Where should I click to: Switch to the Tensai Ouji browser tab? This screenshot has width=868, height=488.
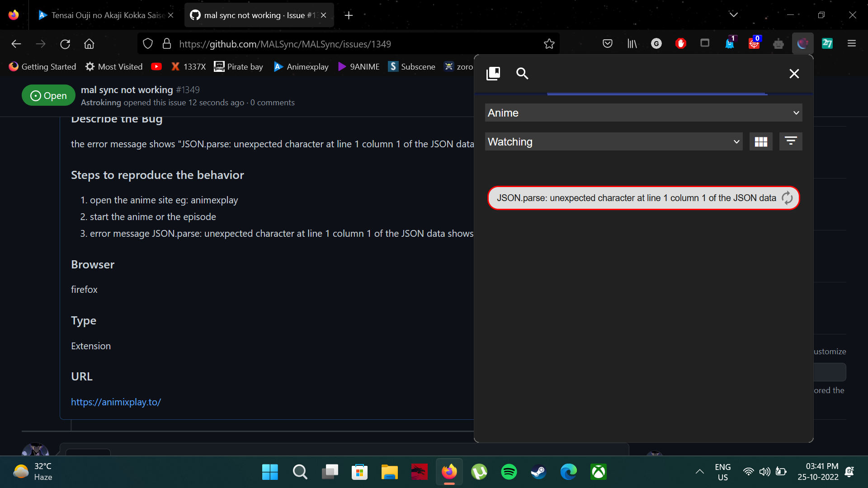(104, 15)
